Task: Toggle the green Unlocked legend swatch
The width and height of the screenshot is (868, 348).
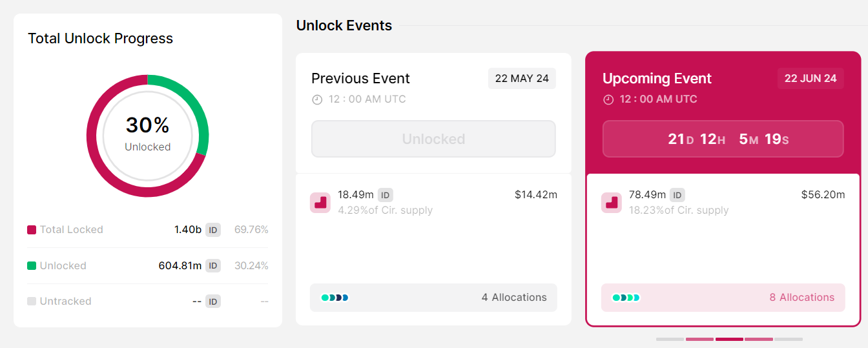Action: [32, 265]
